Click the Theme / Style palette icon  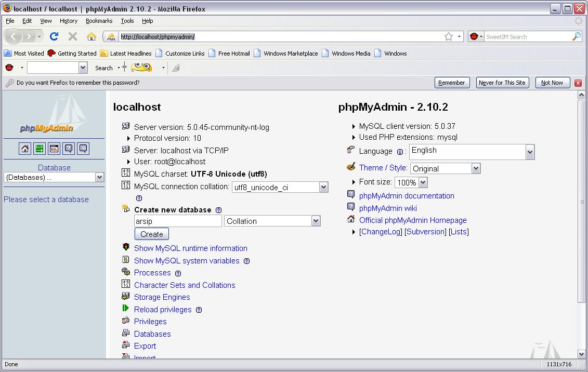(351, 167)
